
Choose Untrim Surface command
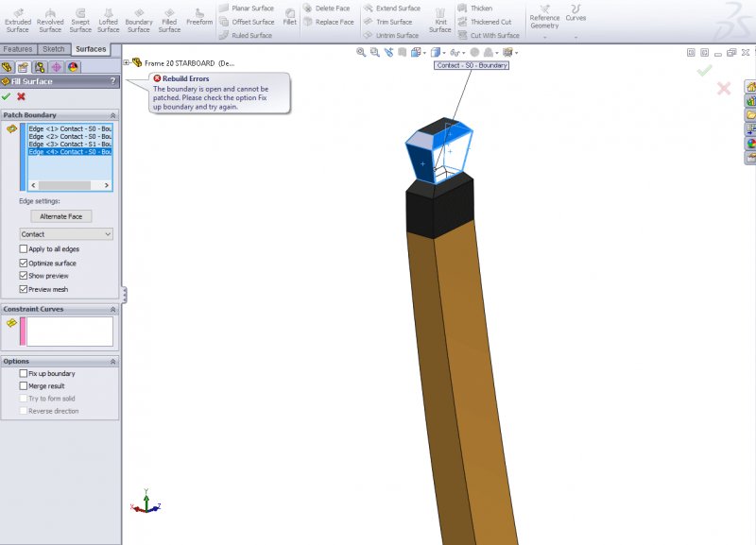click(x=391, y=35)
